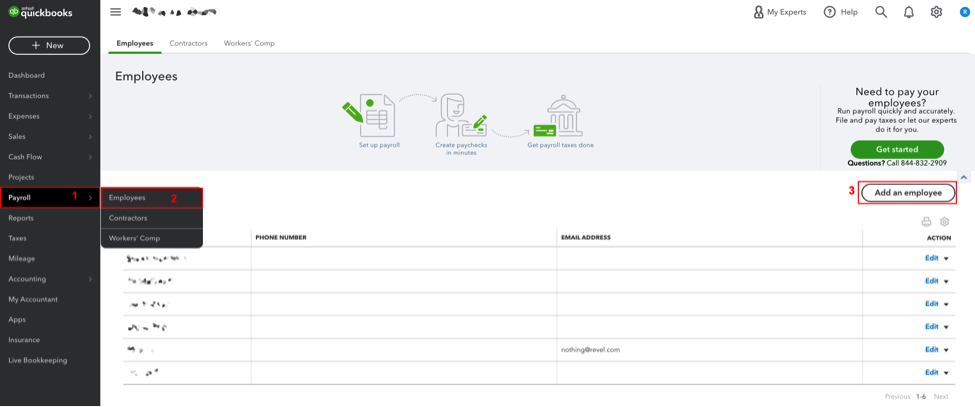Screen dimensions: 975x407
Task: Expand the Accounting sidebar submenu
Action: (x=90, y=279)
